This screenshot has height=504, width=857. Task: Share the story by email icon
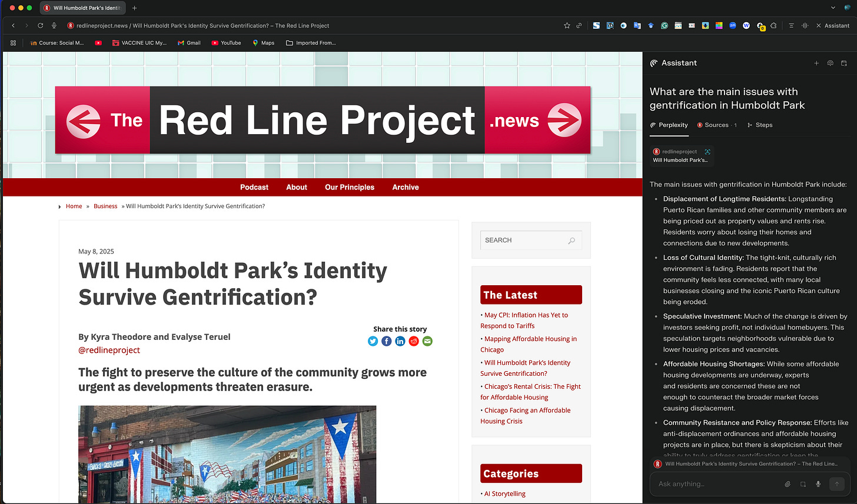[x=427, y=341]
